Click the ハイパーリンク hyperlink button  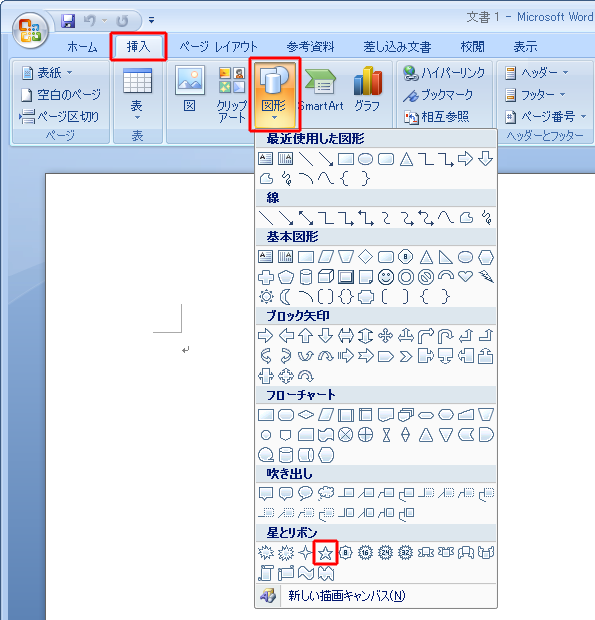pyautogui.click(x=444, y=73)
